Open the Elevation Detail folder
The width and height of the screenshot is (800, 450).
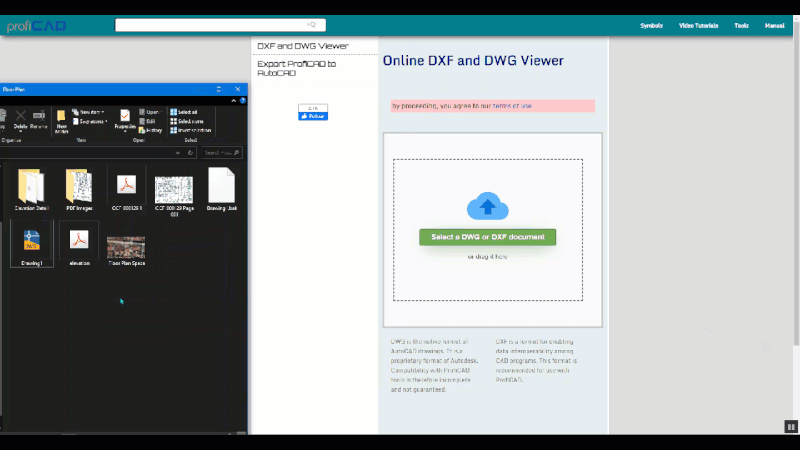(x=31, y=186)
